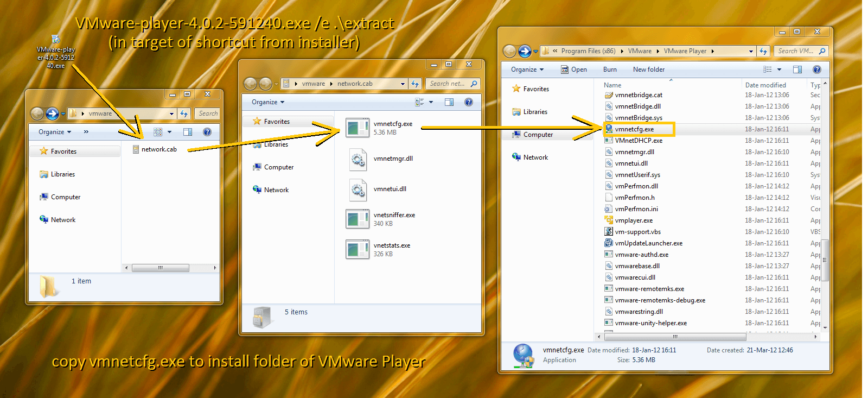Screen dimensions: 868x398
Task: Toggle preview pane in vmware window
Action: [x=188, y=132]
